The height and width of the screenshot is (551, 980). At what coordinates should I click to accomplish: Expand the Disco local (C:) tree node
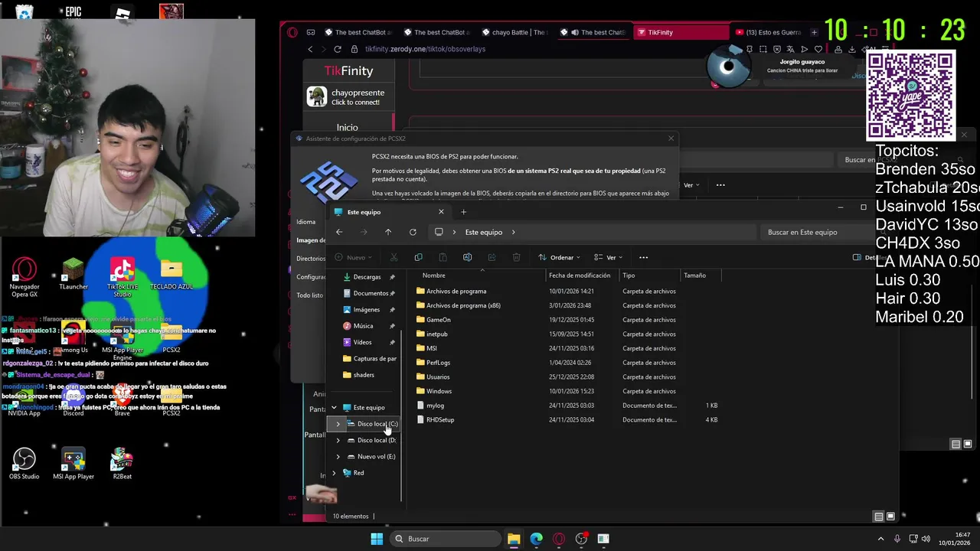coord(338,424)
